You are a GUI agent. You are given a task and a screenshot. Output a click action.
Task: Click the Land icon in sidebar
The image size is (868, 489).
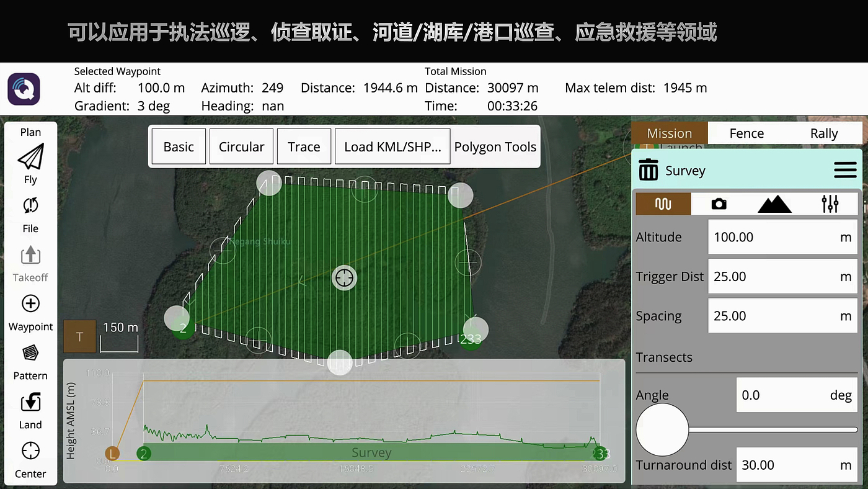click(30, 402)
